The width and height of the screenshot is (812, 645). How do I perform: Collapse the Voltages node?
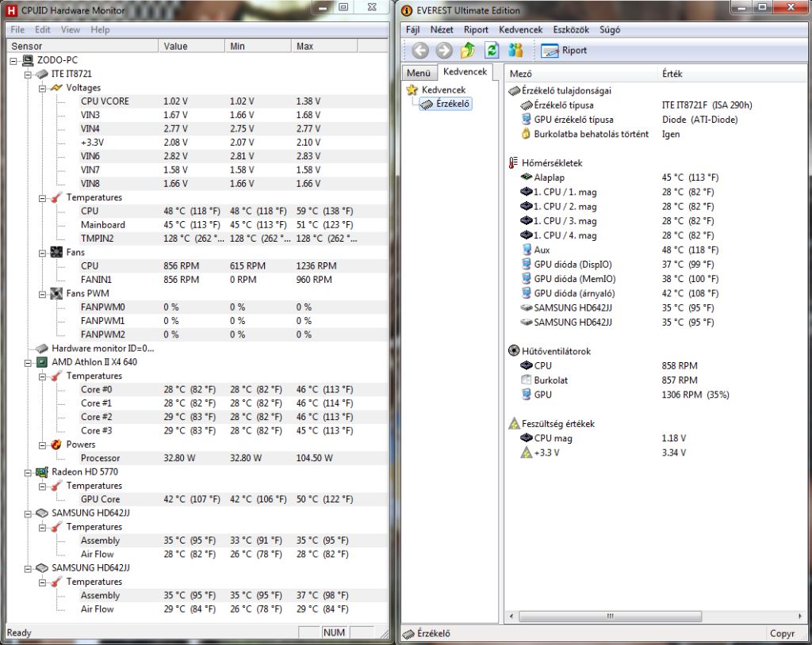pyautogui.click(x=43, y=89)
